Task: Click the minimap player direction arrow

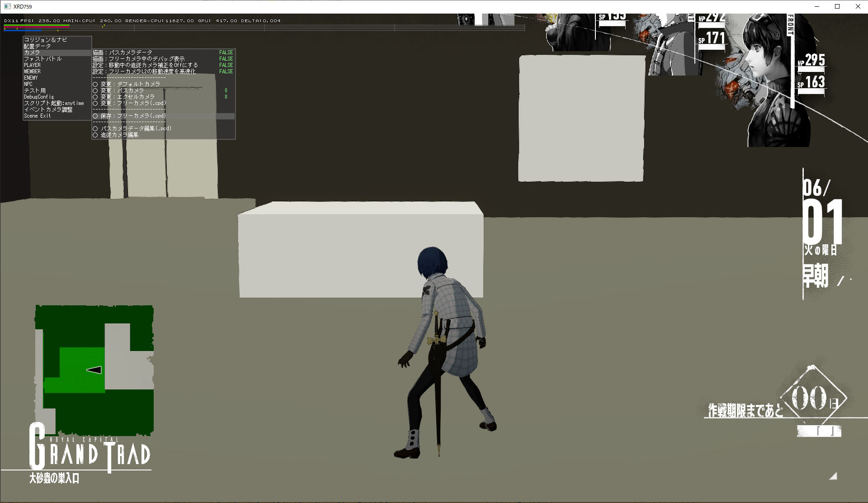Action: [94, 370]
